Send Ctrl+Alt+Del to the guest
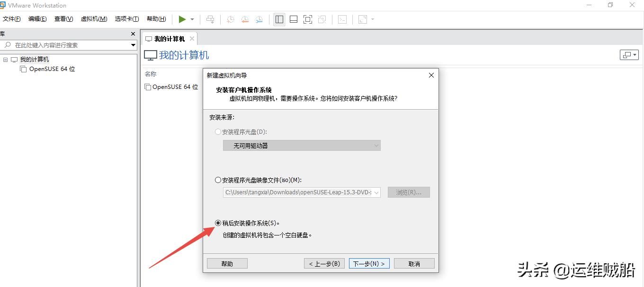The image size is (644, 287). click(x=210, y=19)
